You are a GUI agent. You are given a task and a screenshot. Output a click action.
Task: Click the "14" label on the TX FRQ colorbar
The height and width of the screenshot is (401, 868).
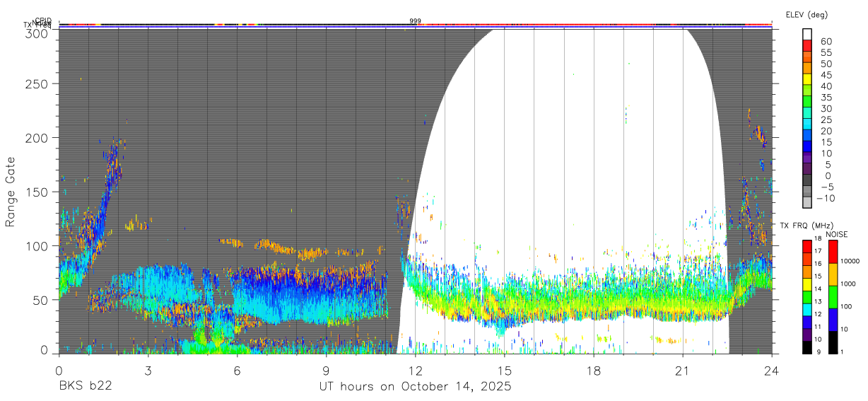(820, 289)
